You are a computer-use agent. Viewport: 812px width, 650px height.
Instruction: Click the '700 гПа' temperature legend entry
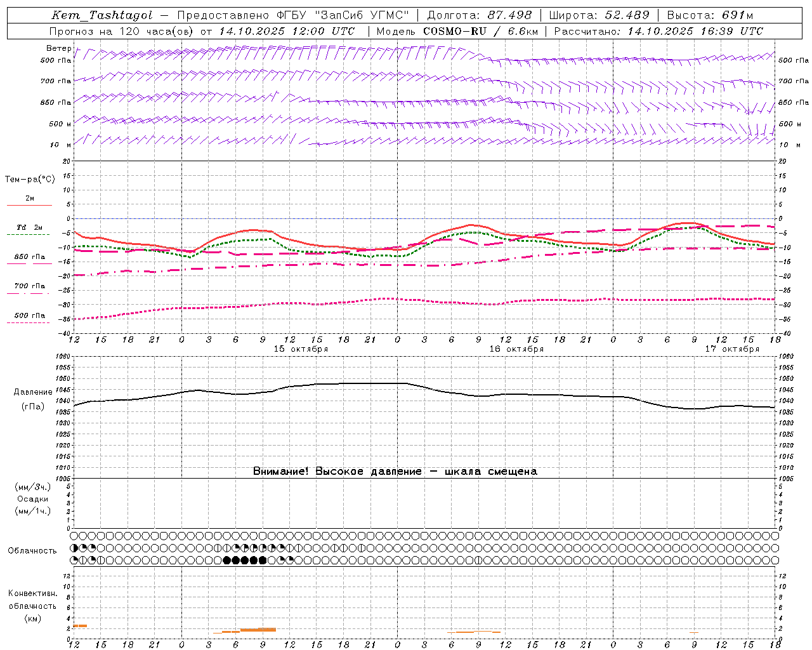pyautogui.click(x=29, y=286)
